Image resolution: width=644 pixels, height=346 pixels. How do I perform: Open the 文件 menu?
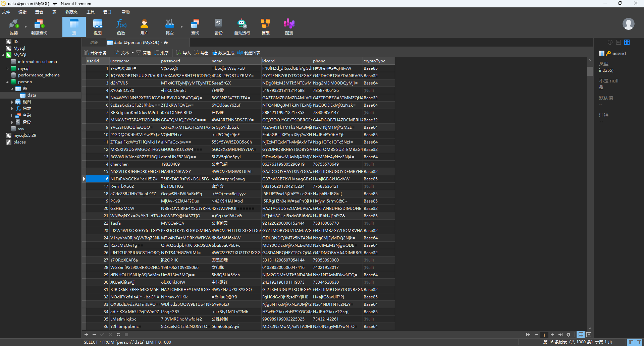(x=6, y=12)
